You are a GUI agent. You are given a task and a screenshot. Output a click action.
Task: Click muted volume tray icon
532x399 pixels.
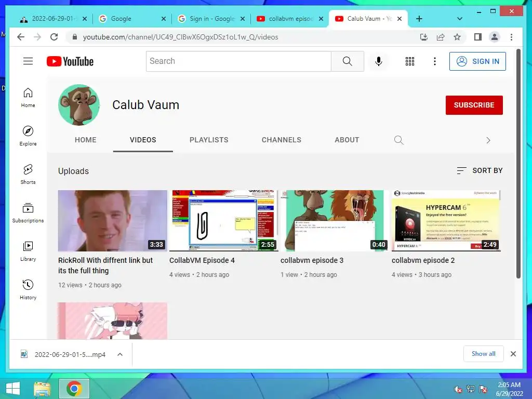[458, 389]
